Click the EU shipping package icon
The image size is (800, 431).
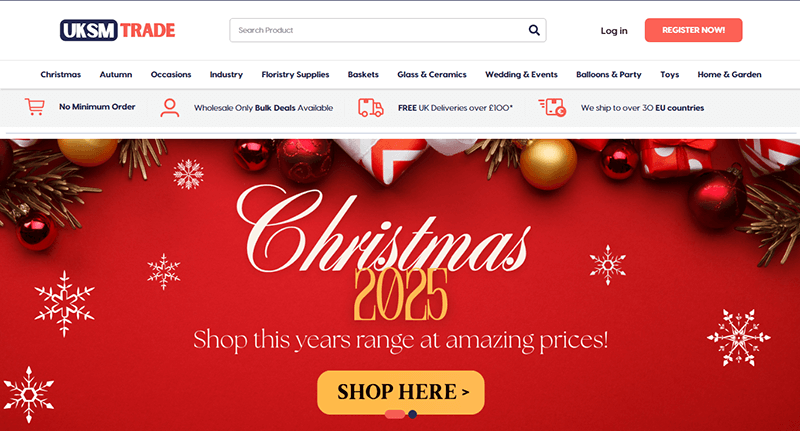[x=552, y=108]
